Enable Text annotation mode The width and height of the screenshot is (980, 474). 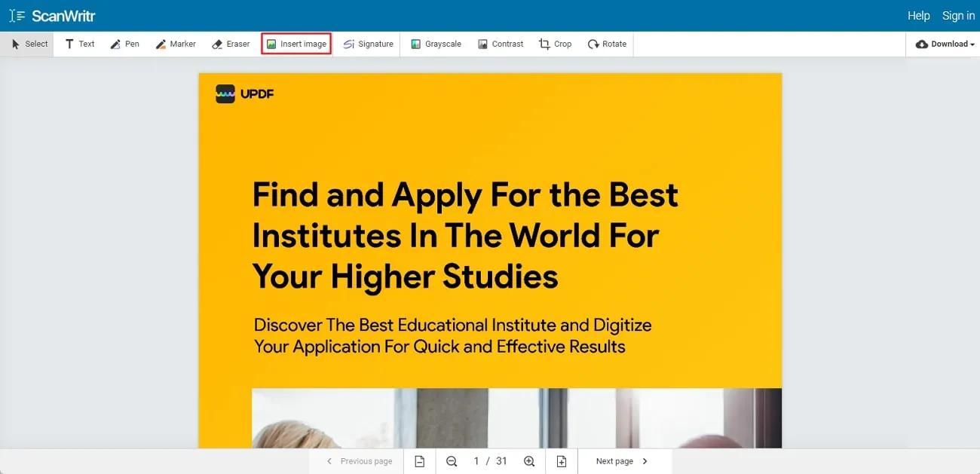(79, 44)
